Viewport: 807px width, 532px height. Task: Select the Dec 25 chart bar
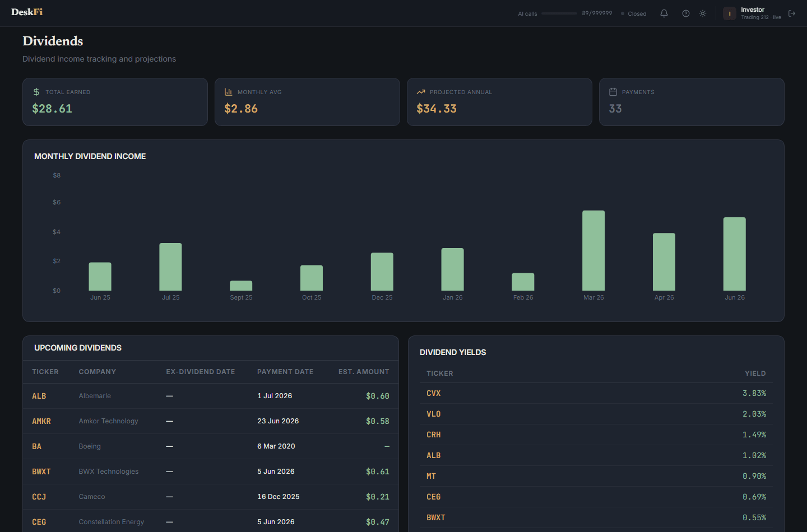point(382,272)
